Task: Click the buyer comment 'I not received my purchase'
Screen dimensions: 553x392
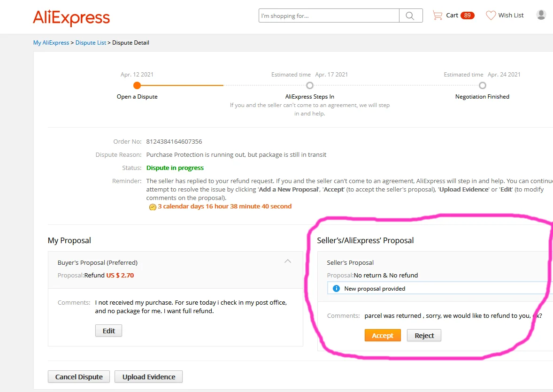Action: pos(191,307)
